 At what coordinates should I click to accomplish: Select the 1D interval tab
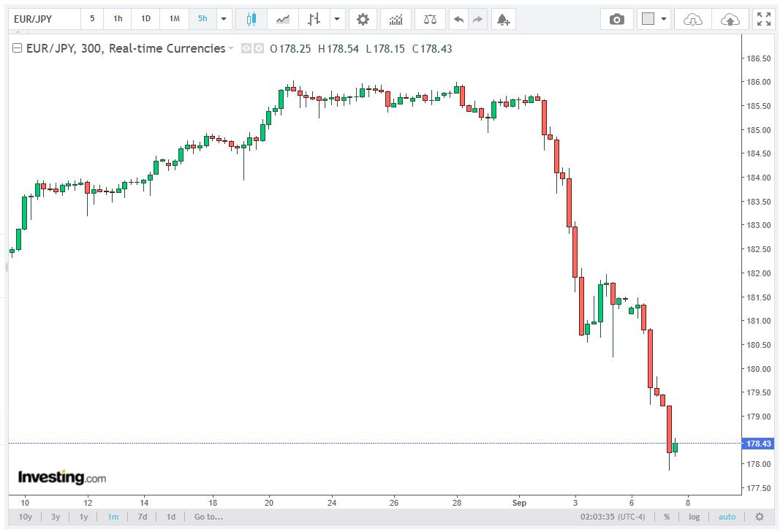(x=145, y=19)
